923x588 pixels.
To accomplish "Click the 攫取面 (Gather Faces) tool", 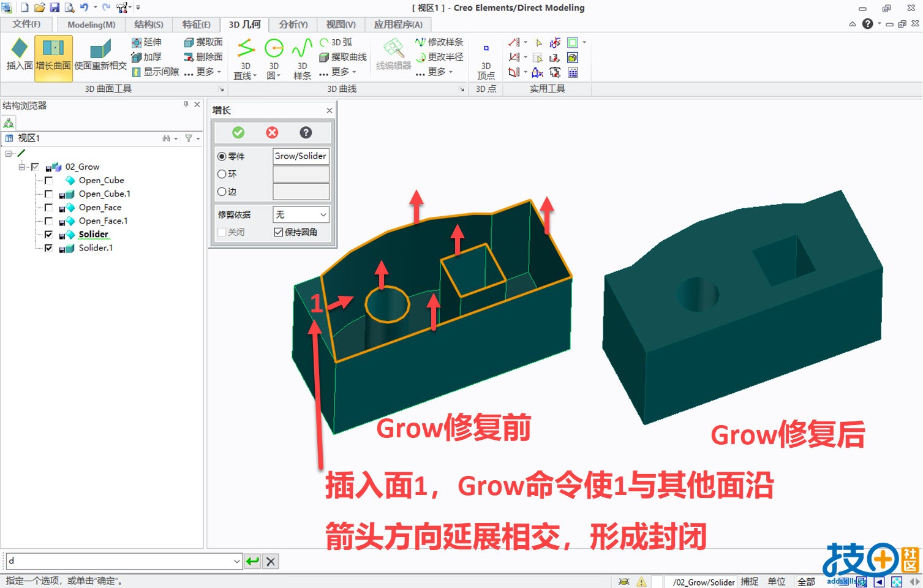I will [203, 42].
